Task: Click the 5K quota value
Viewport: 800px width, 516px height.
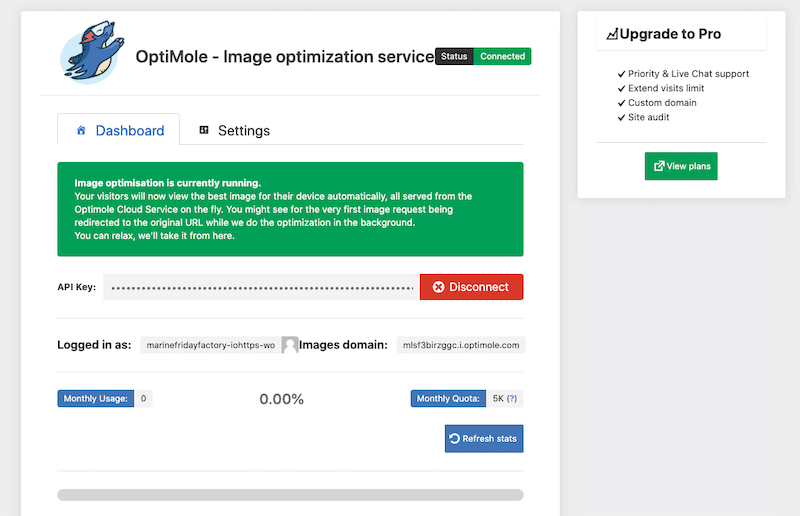Action: [498, 399]
